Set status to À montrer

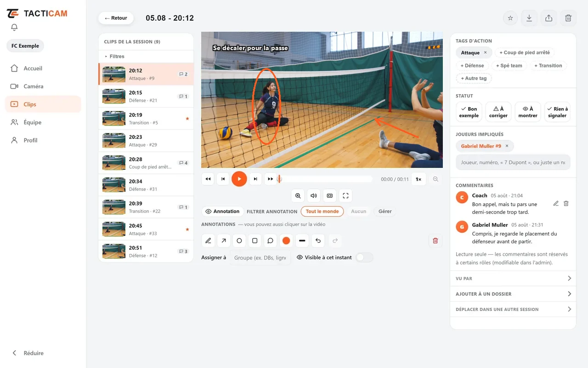[x=528, y=112]
